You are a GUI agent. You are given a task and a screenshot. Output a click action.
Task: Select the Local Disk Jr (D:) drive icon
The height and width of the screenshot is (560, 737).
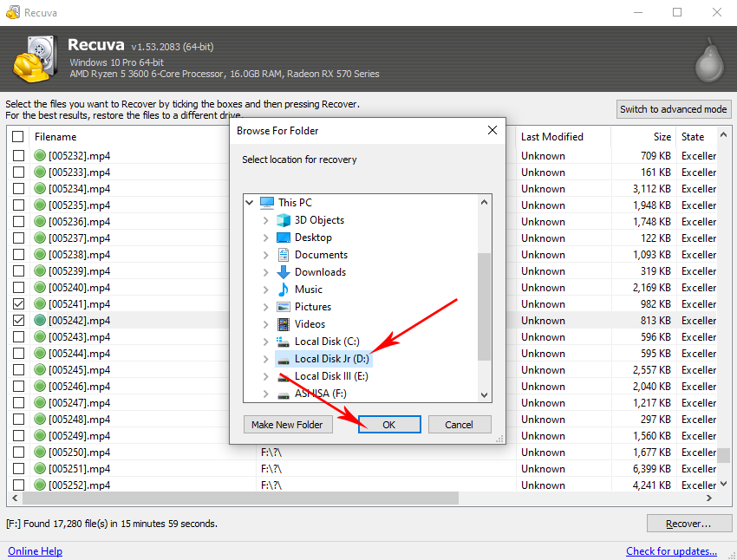click(284, 360)
